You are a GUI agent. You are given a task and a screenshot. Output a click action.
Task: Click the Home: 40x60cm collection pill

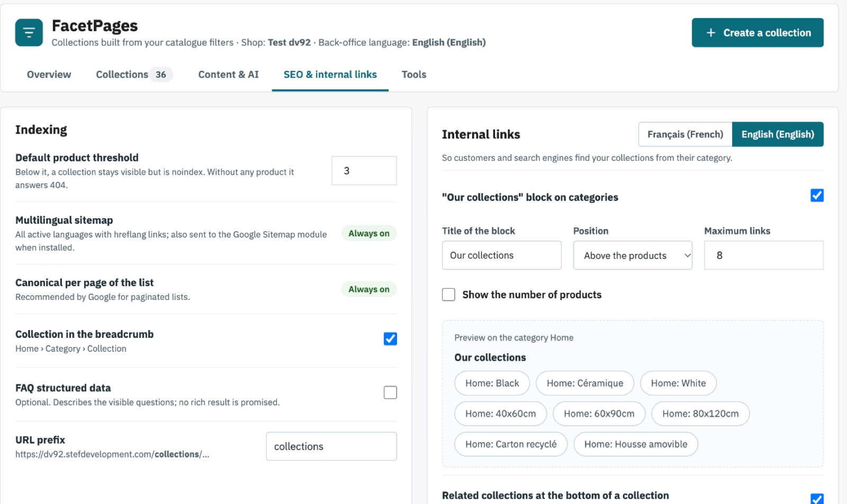(x=501, y=414)
